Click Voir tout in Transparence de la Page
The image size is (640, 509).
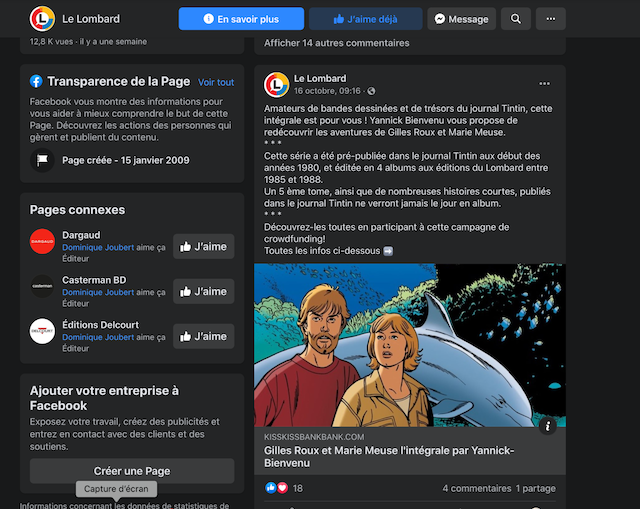(216, 82)
